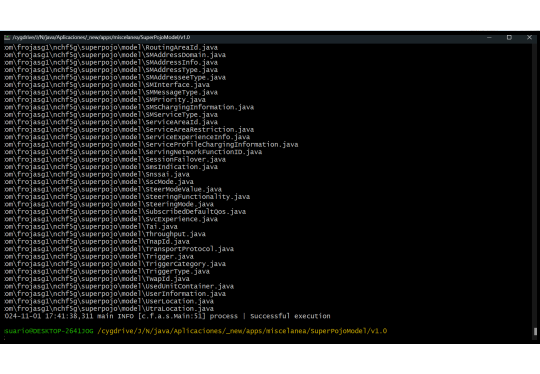Click the TwapId.java line
The width and height of the screenshot is (540, 374).
click(x=97, y=279)
